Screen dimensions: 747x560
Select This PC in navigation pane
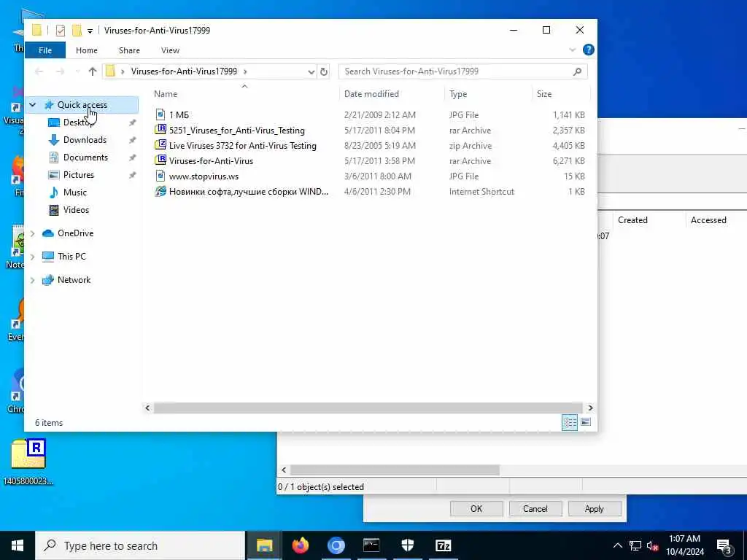[x=71, y=257]
